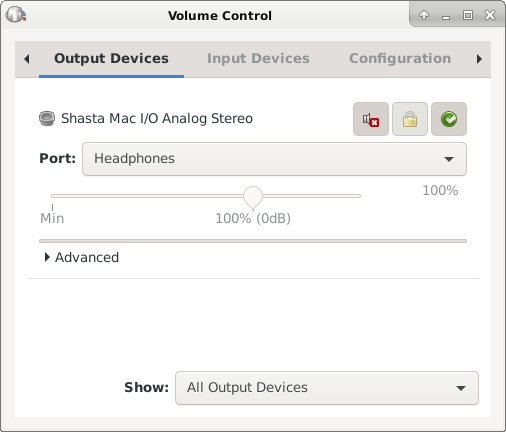Mute the Shasta Mac I/O audio output
Screen dimensions: 506x432
pos(371,119)
